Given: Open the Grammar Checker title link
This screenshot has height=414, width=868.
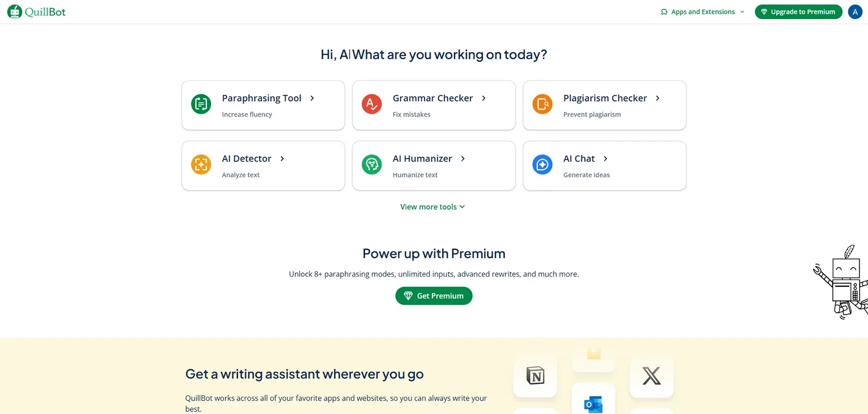Looking at the screenshot, I should (x=433, y=98).
